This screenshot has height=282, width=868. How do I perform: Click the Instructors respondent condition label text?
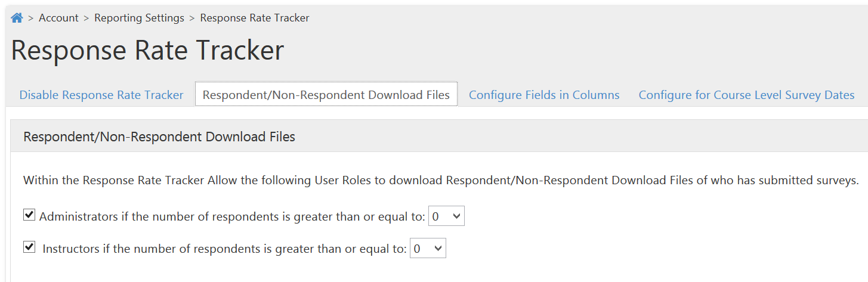(x=224, y=249)
